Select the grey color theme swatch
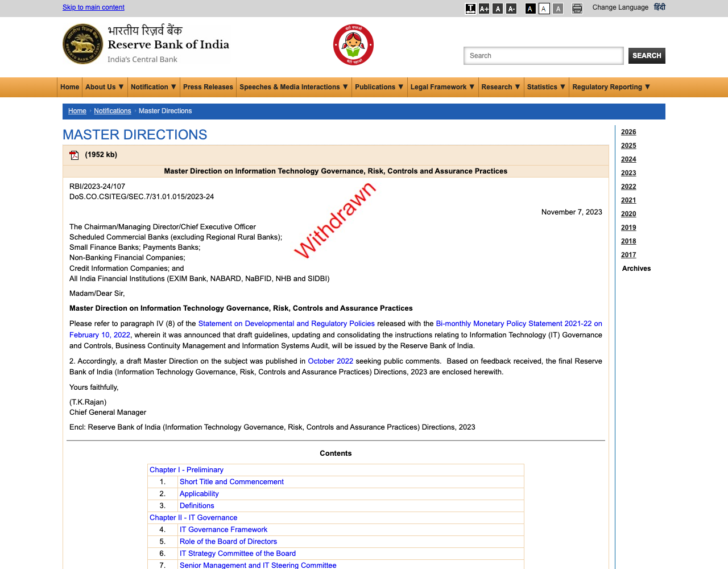728x569 pixels. [558, 9]
